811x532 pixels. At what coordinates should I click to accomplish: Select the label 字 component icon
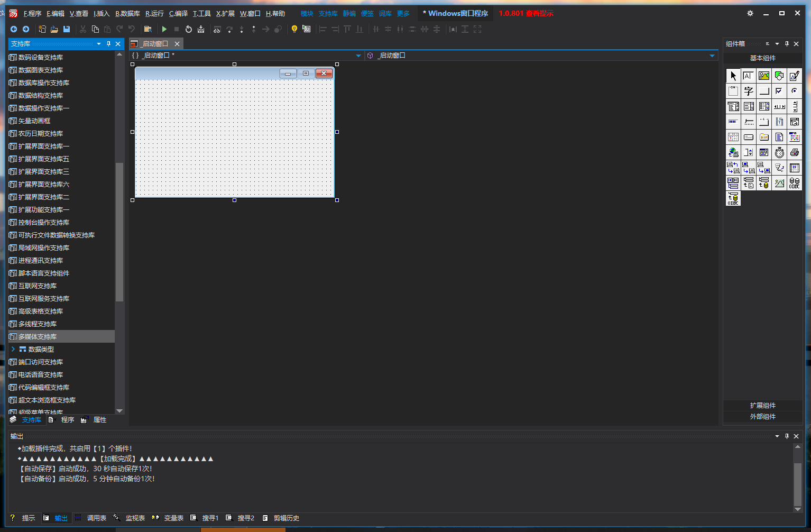749,91
